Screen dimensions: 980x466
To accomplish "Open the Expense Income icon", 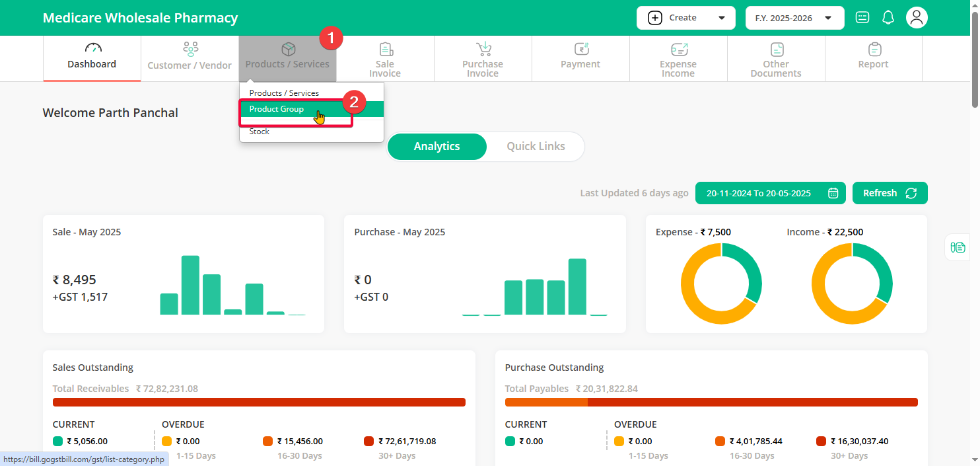I will pos(678,50).
